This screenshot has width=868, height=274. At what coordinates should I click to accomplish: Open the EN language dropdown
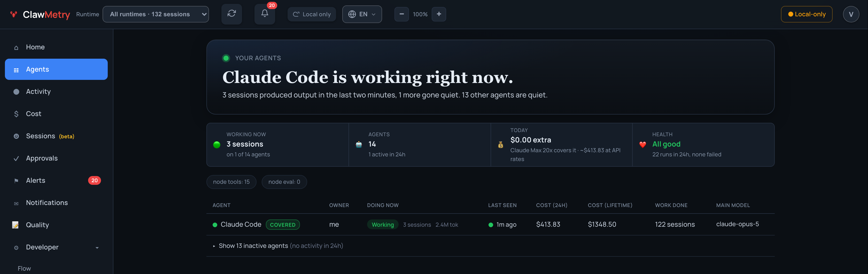pyautogui.click(x=362, y=14)
